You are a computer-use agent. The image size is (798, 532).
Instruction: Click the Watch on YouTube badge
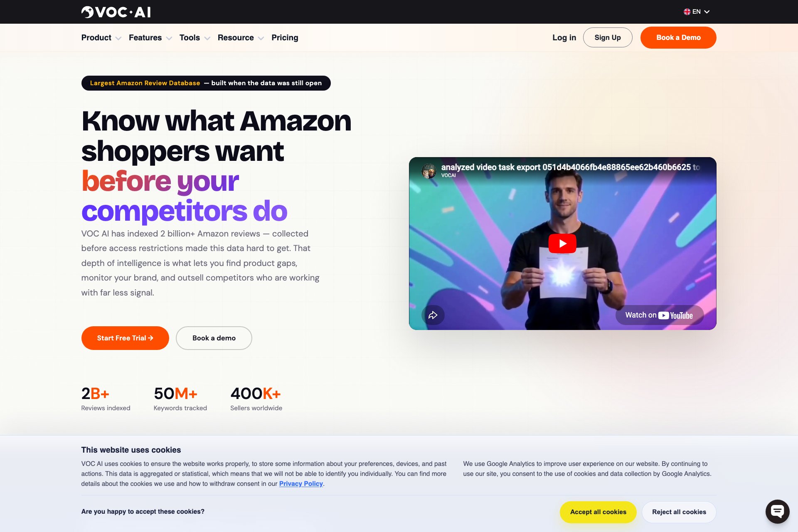click(660, 315)
